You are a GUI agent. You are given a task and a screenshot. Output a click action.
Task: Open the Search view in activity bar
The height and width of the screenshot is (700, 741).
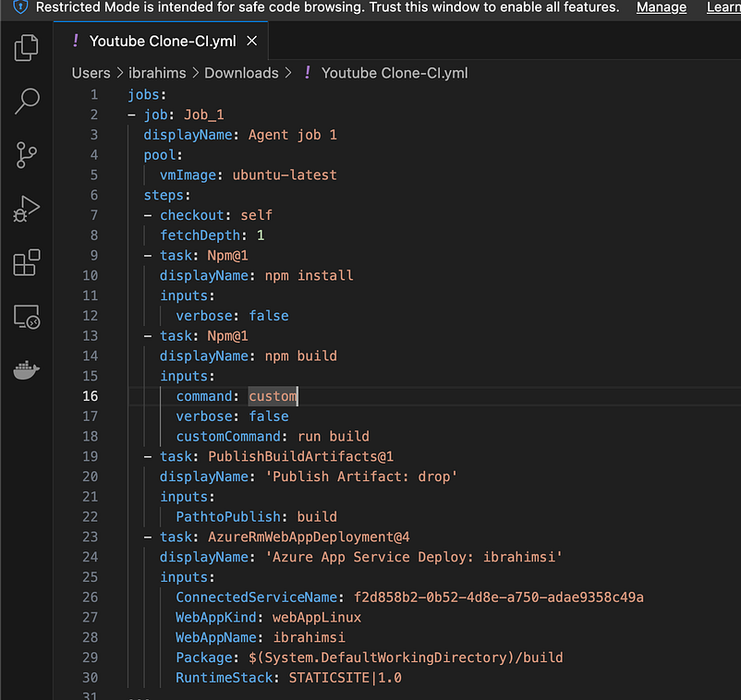tap(27, 101)
